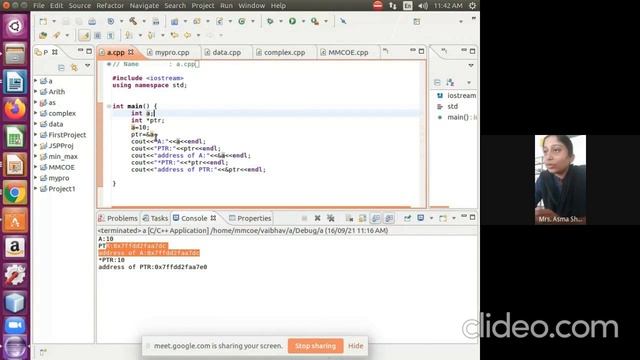Switch to the mypro.cpp editor tab
The image size is (640, 360).
[171, 52]
